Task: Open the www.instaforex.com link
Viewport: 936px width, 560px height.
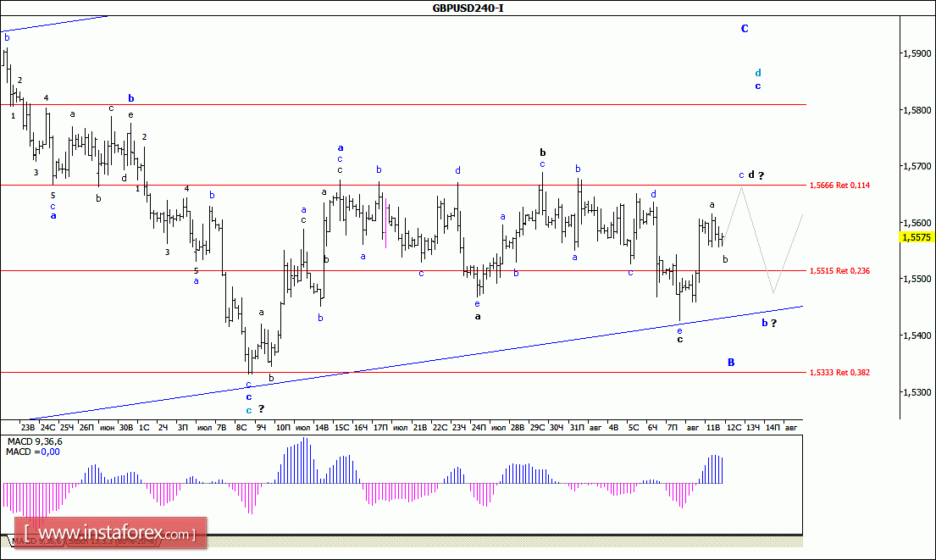Action: tap(110, 533)
